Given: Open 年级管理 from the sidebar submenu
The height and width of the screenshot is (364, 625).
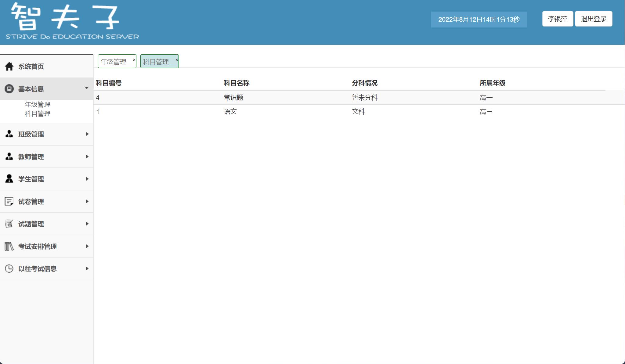Looking at the screenshot, I should pyautogui.click(x=37, y=104).
